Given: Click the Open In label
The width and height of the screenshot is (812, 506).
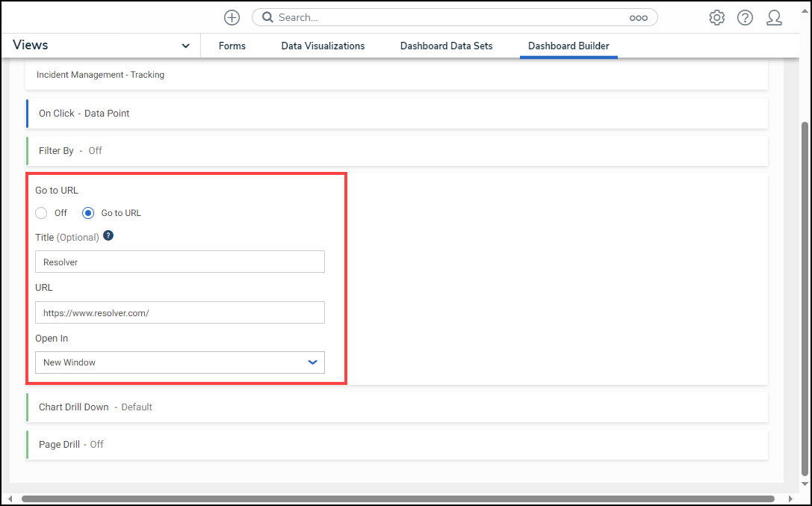Looking at the screenshot, I should [52, 338].
